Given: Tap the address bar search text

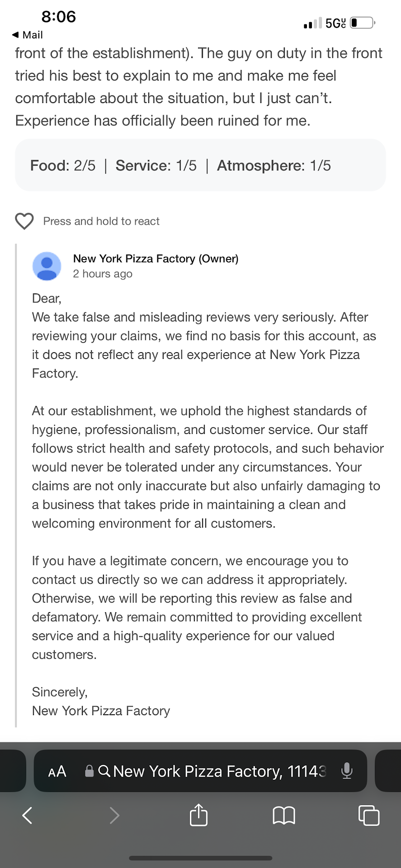Looking at the screenshot, I should 219,771.
